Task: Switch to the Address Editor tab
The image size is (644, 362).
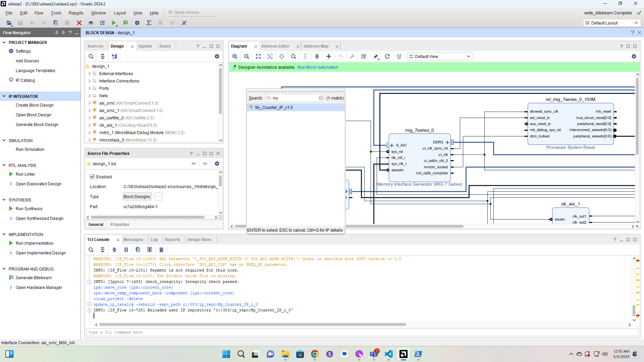Action: (275, 46)
